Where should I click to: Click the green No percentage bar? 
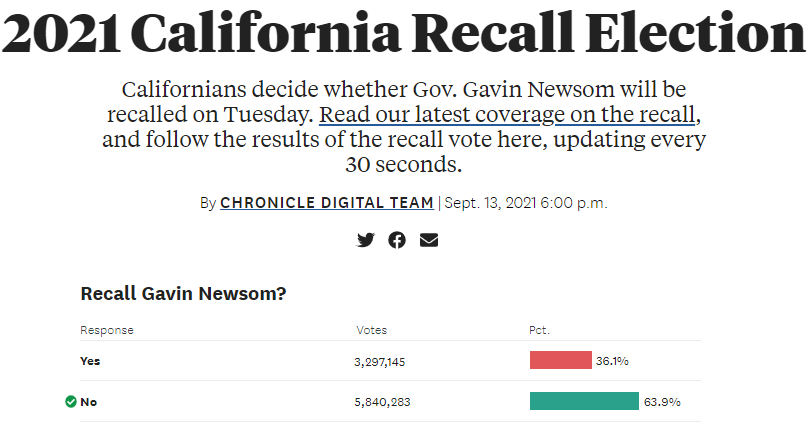584,402
